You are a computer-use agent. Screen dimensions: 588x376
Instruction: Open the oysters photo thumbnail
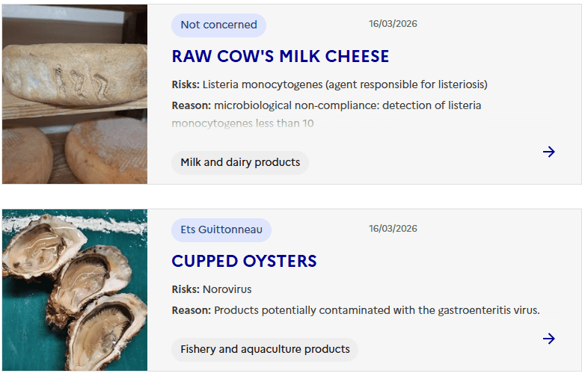[x=75, y=290]
